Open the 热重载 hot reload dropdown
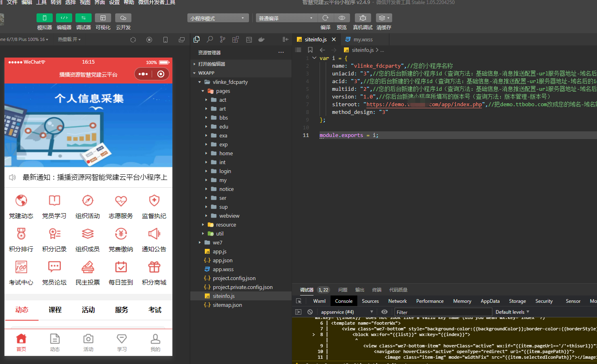 point(69,39)
